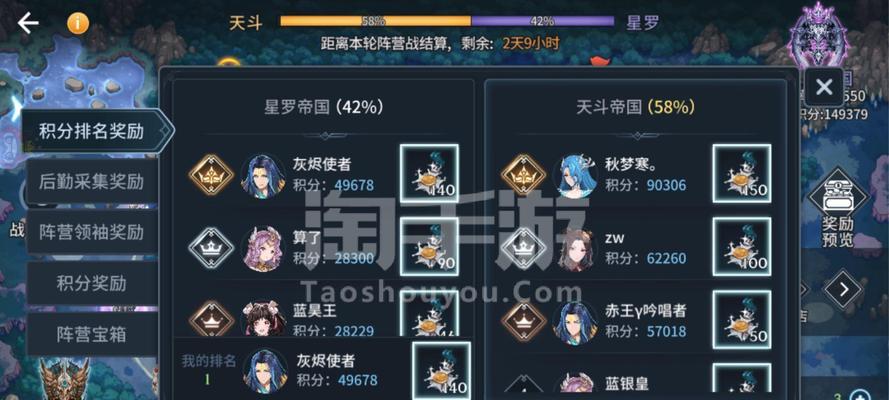Tap 灰烬使者's reward item with 140
The image size is (889, 400).
429,173
